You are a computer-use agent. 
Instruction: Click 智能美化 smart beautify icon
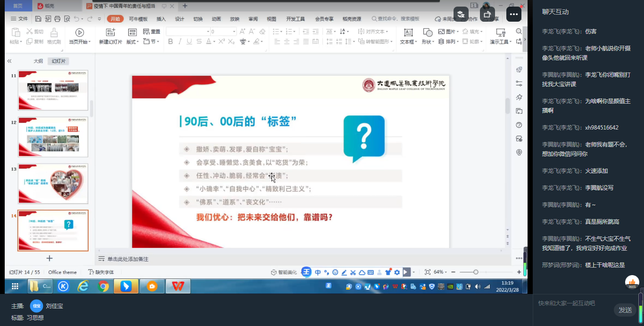tap(284, 272)
